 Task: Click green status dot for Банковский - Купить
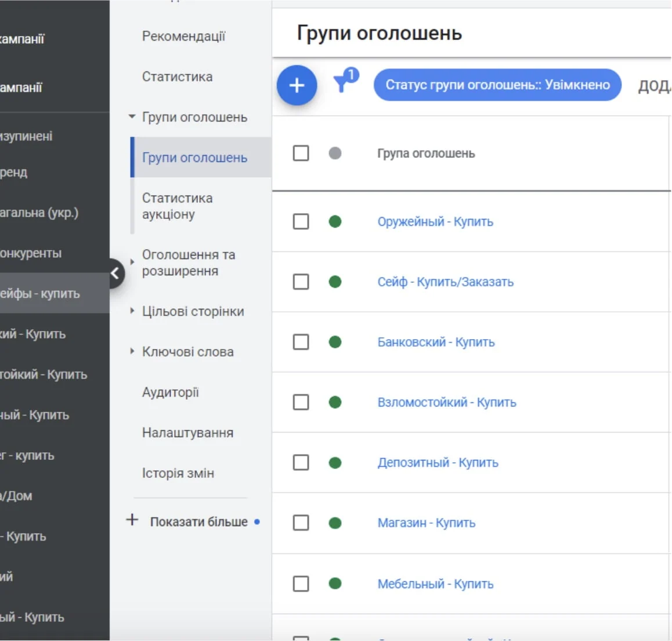pyautogui.click(x=335, y=342)
